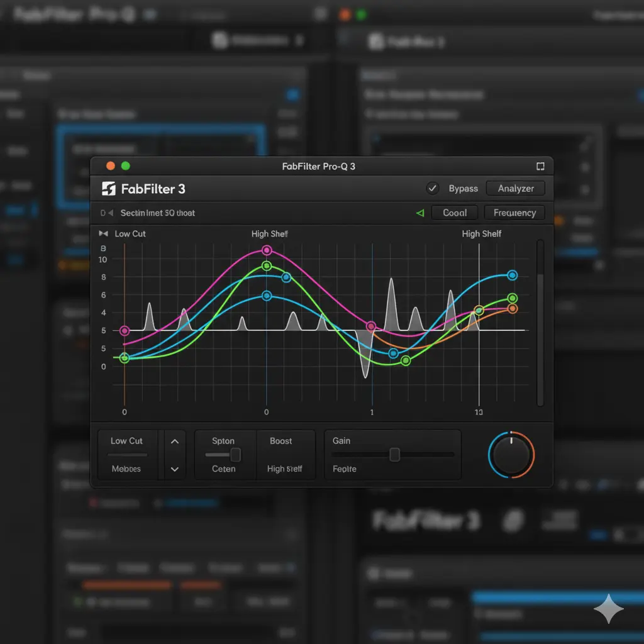Viewport: 644px width, 644px height.
Task: Click the bowtie icon beside Low Cut label
Action: [x=104, y=234]
